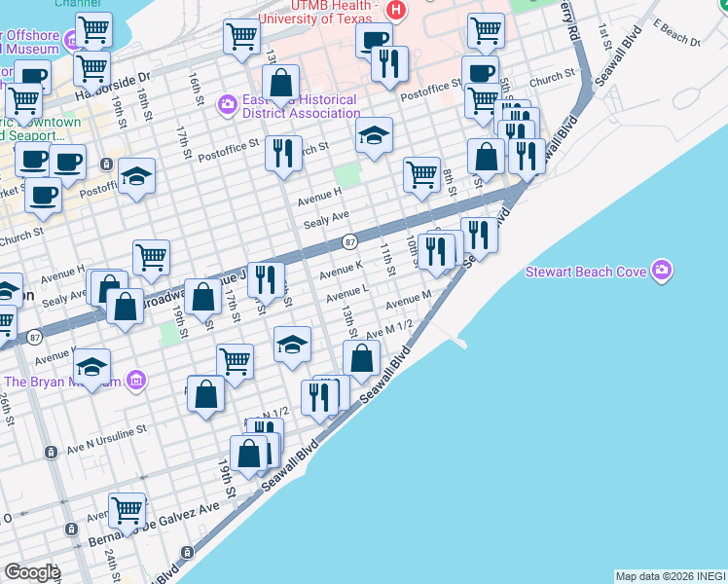Open shopping bag marker left of 8th St restaurant cluster
This screenshot has height=584, width=728.
coord(486,157)
